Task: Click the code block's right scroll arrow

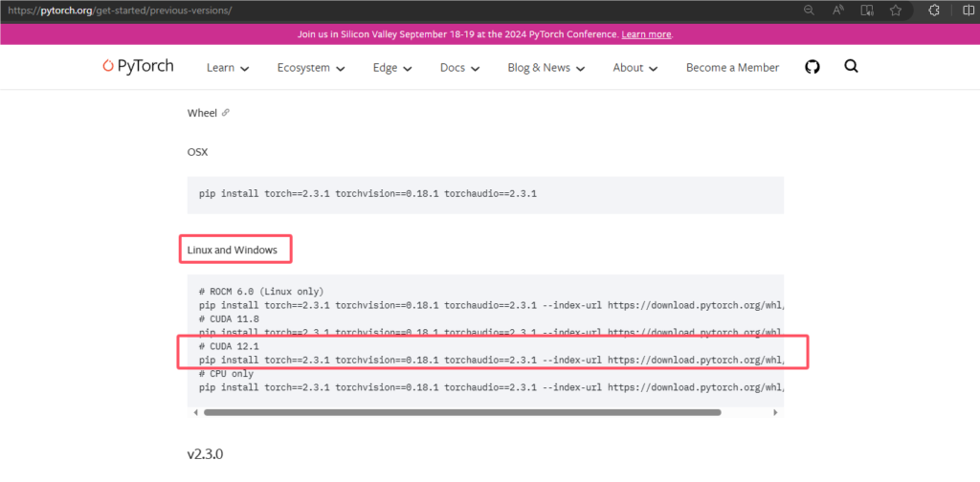Action: coord(775,412)
